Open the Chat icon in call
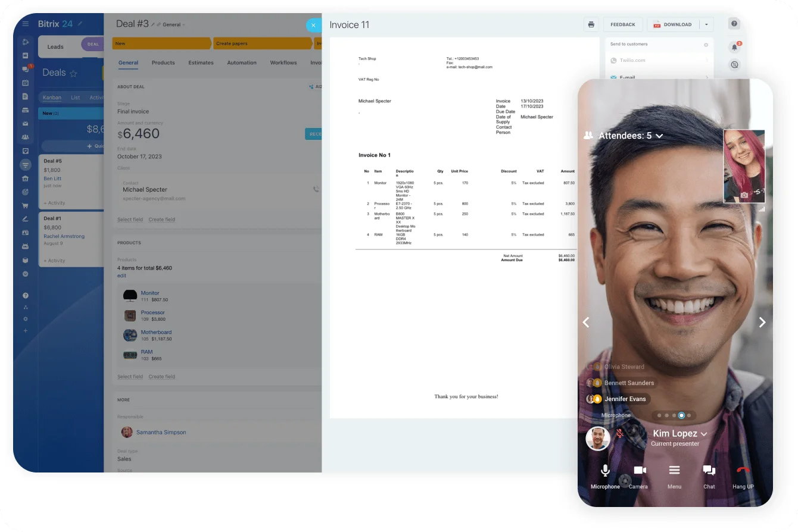The image size is (798, 532). [709, 471]
